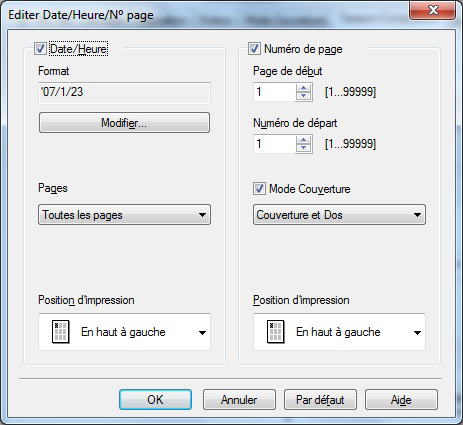This screenshot has width=463, height=425.
Task: Uncheck the Date/Heure checkbox
Action: 40,49
